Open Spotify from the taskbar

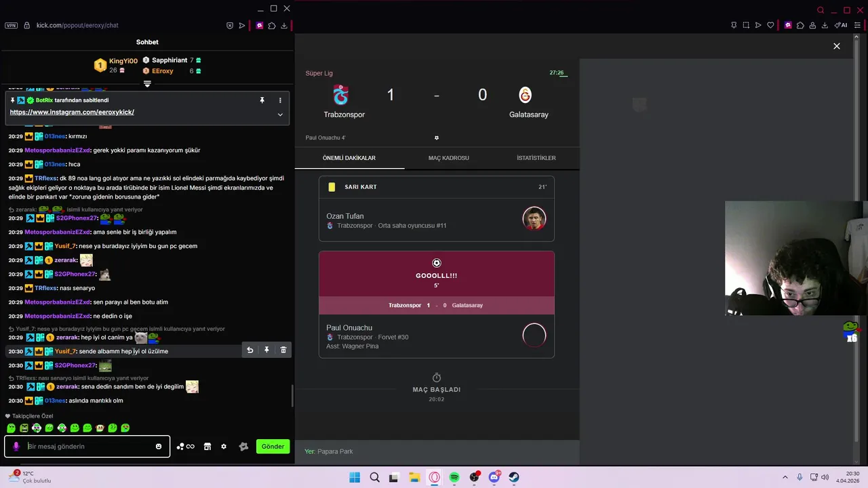click(454, 477)
